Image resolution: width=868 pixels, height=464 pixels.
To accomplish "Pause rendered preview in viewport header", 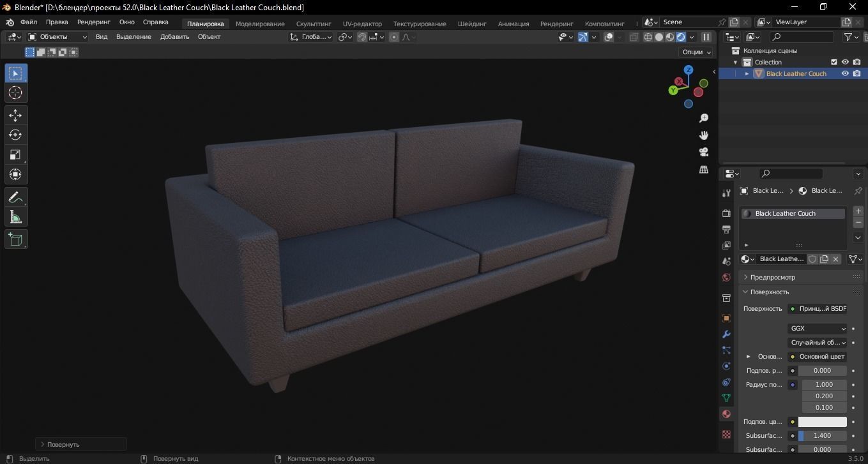I will (706, 37).
